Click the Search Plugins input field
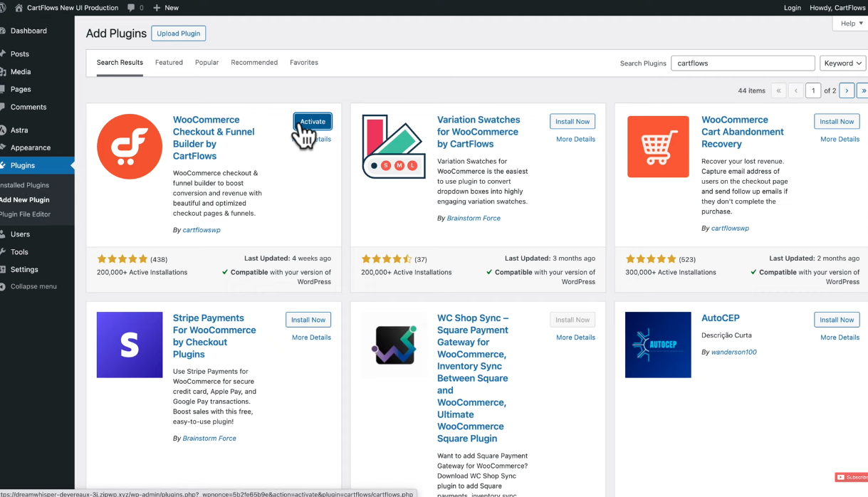 [x=742, y=63]
